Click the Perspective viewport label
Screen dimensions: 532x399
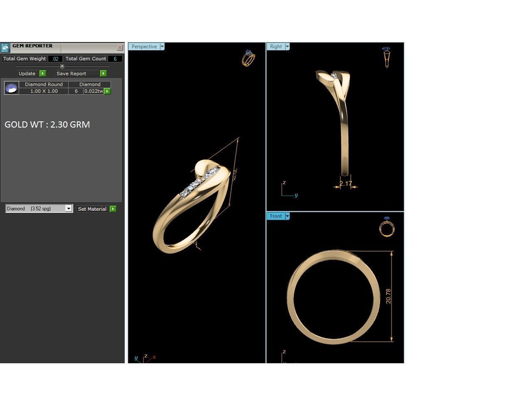(x=144, y=47)
